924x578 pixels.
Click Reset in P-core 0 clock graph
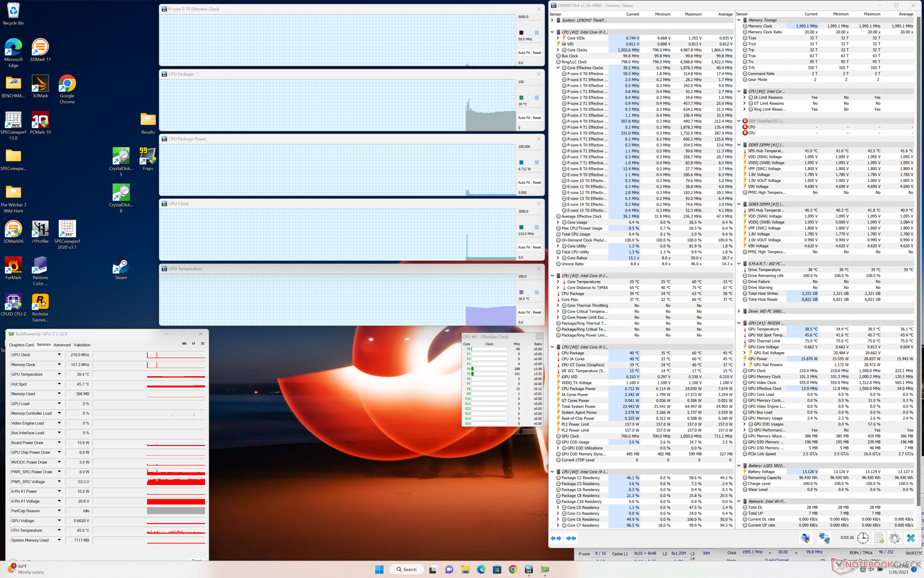coord(537,53)
